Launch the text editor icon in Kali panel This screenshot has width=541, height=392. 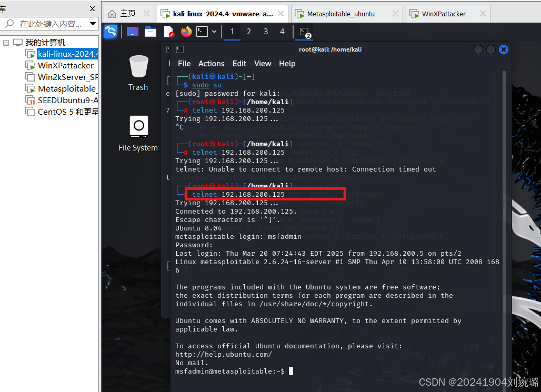point(168,32)
